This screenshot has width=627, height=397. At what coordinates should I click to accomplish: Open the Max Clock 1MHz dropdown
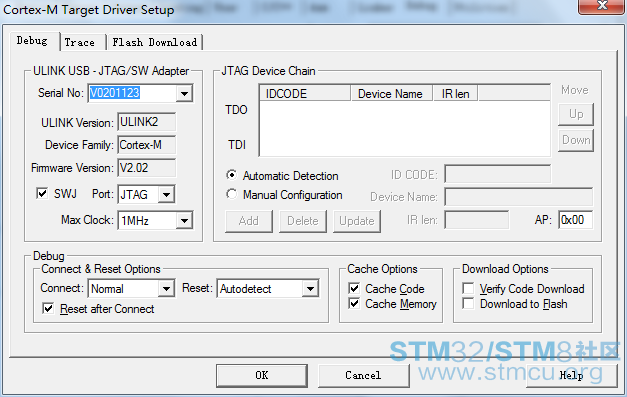pyautogui.click(x=184, y=221)
